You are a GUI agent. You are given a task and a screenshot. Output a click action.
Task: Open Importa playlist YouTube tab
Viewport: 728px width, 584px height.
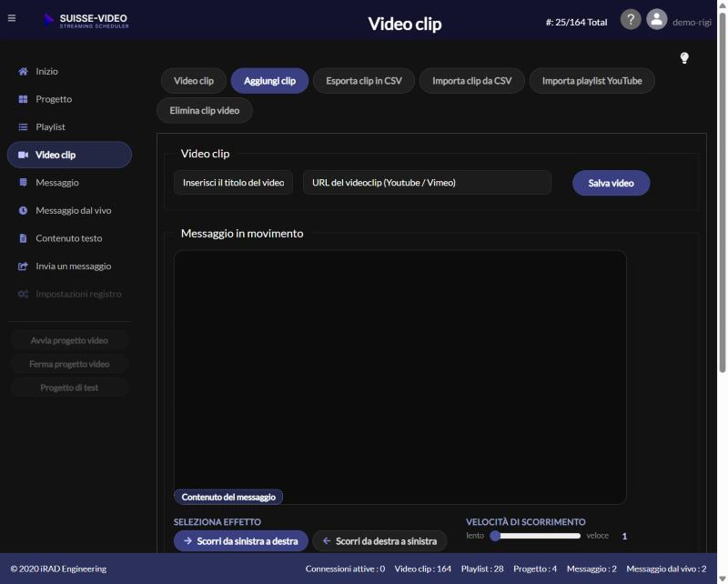point(592,81)
